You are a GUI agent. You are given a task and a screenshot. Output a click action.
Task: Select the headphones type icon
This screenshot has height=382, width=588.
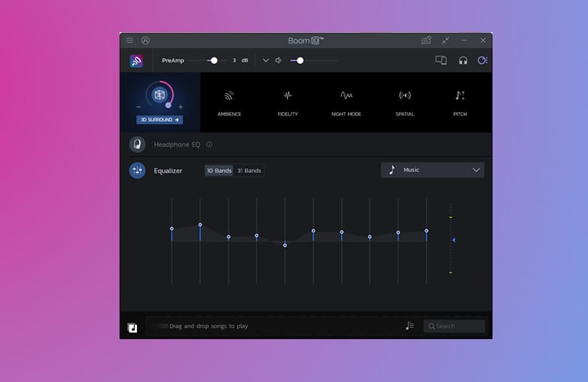point(463,60)
